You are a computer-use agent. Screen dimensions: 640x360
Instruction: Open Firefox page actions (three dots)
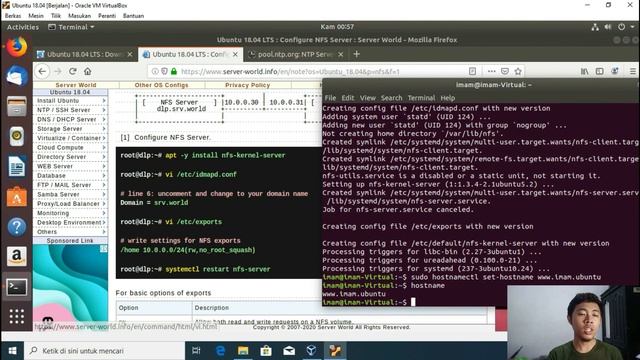coord(491,71)
